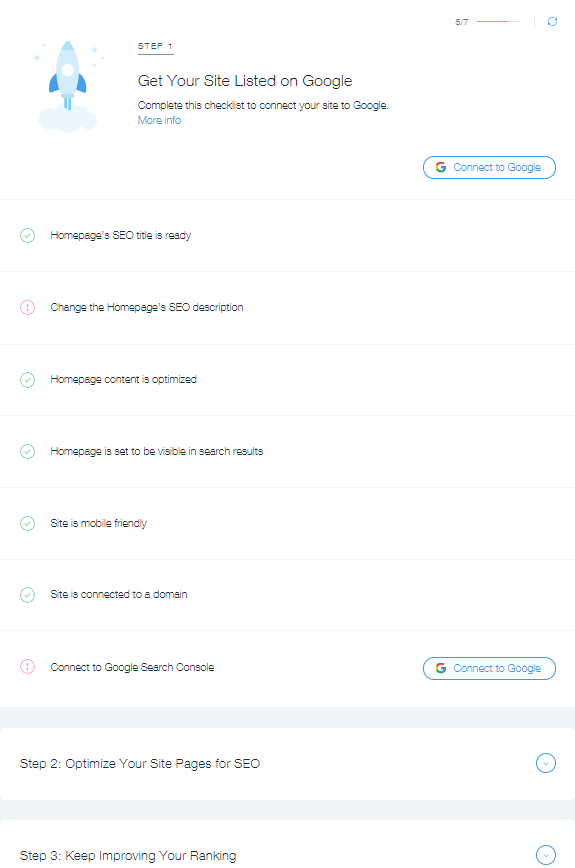Expand Step 2 using its chevron button
The height and width of the screenshot is (868, 575).
(546, 763)
